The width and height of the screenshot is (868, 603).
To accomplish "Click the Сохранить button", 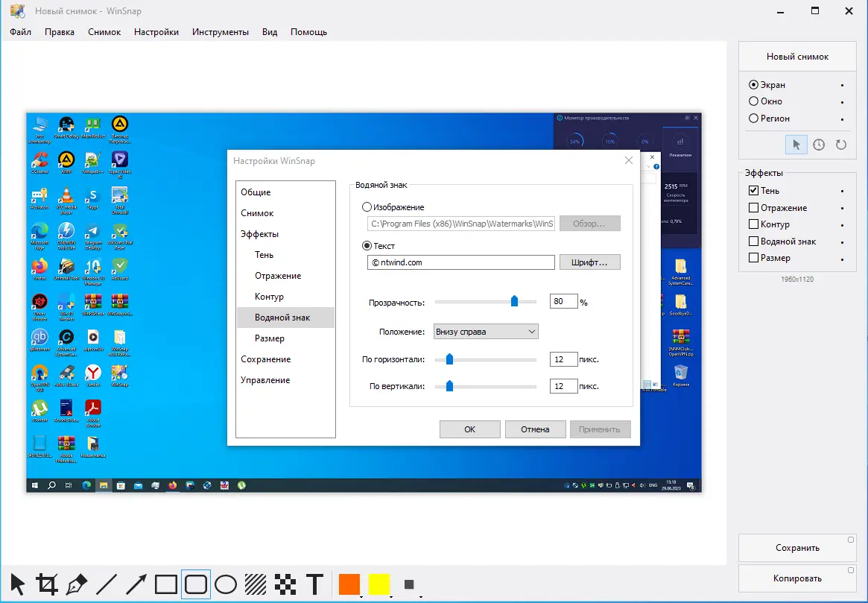I will point(797,548).
